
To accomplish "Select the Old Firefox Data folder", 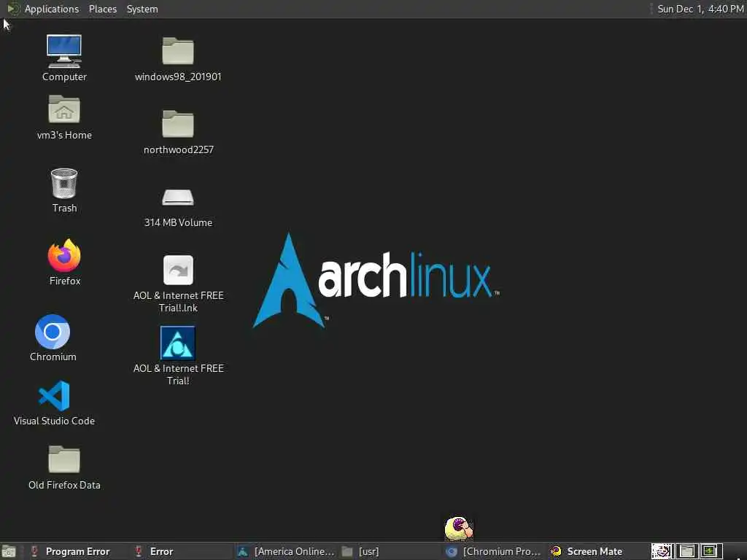I will (64, 467).
